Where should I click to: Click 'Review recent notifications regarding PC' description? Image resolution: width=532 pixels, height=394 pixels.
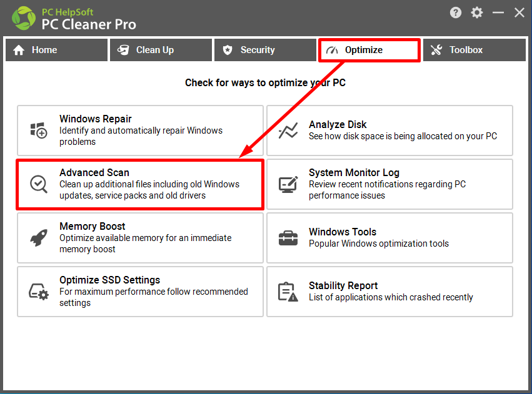[x=387, y=190]
